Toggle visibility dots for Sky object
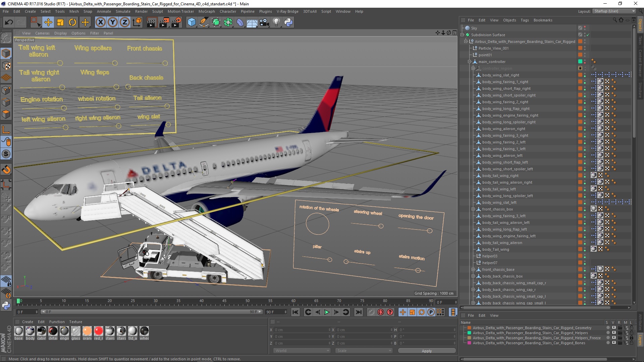The height and width of the screenshot is (362, 644). pos(585,28)
